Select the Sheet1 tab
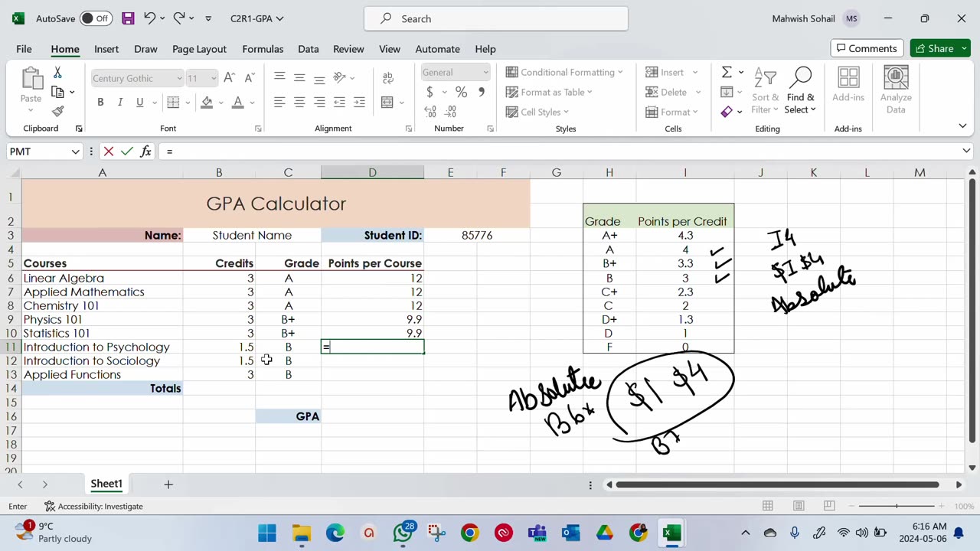The image size is (980, 551). click(x=106, y=484)
